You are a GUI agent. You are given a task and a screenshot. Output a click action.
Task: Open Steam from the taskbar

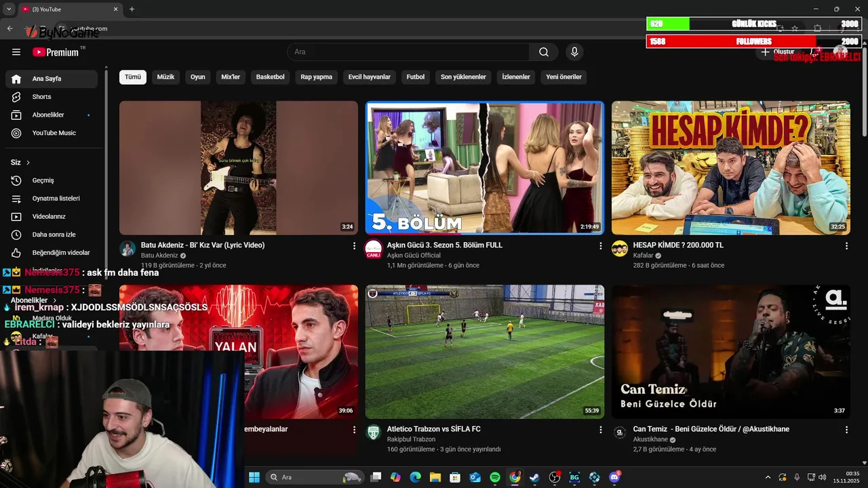[535, 477]
